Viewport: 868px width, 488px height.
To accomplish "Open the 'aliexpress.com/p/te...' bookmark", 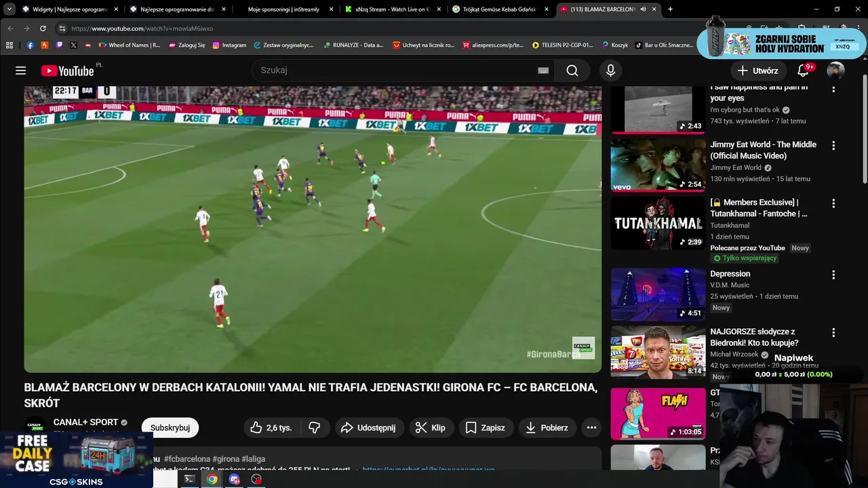I will tap(493, 45).
